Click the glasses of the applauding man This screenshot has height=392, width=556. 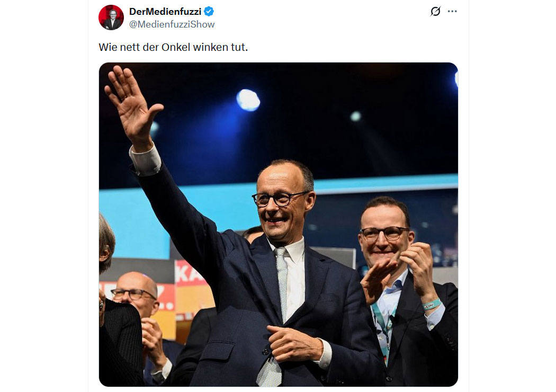384,234
